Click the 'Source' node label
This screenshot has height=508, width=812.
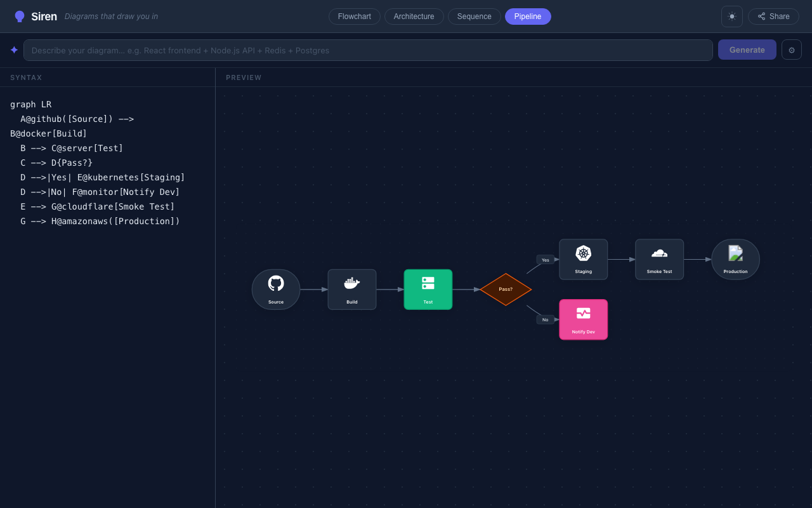tap(276, 302)
